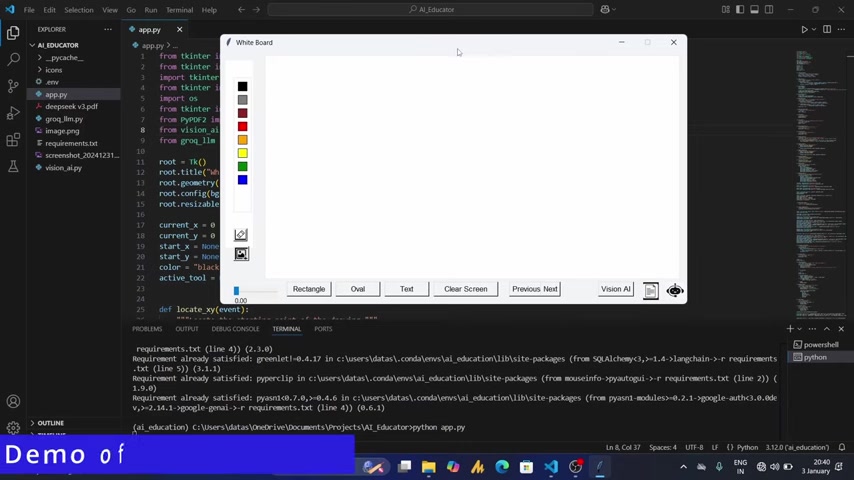This screenshot has width=854, height=480.
Task: Click the AI_Educator command search box
Action: click(430, 9)
